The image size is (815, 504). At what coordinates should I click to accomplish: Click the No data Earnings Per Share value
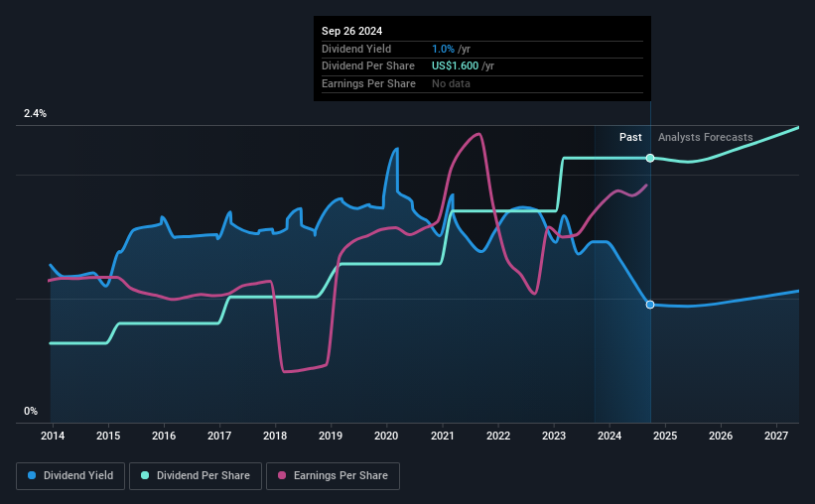point(451,83)
